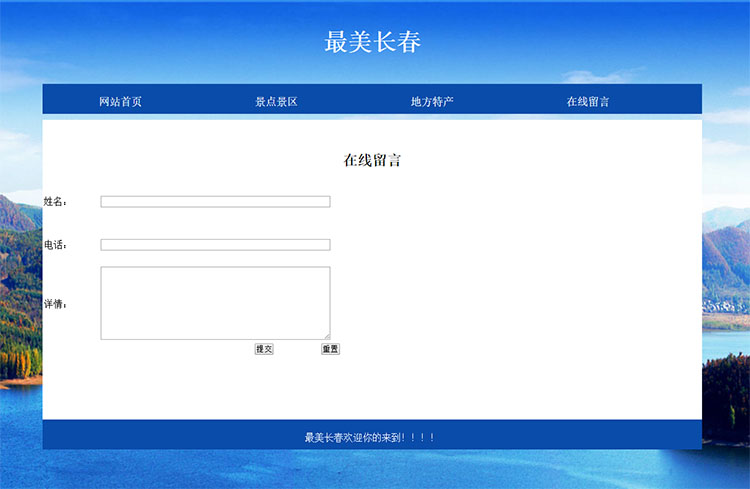Click the 最美长春 site title

pos(372,42)
